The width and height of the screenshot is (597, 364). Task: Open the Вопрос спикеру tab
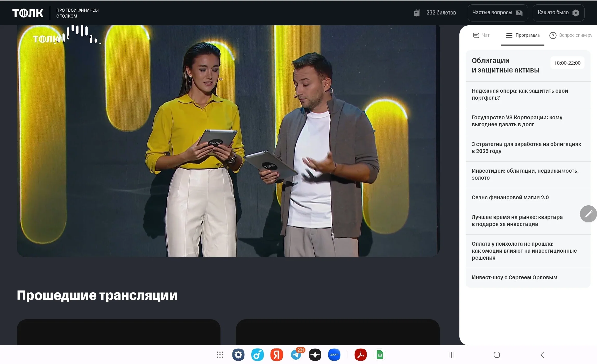tap(571, 35)
